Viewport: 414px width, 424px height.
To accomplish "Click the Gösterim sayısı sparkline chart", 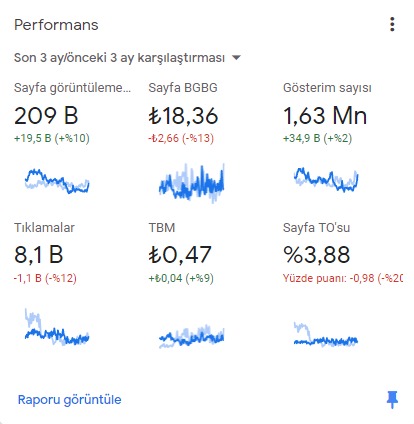I will tap(326, 179).
